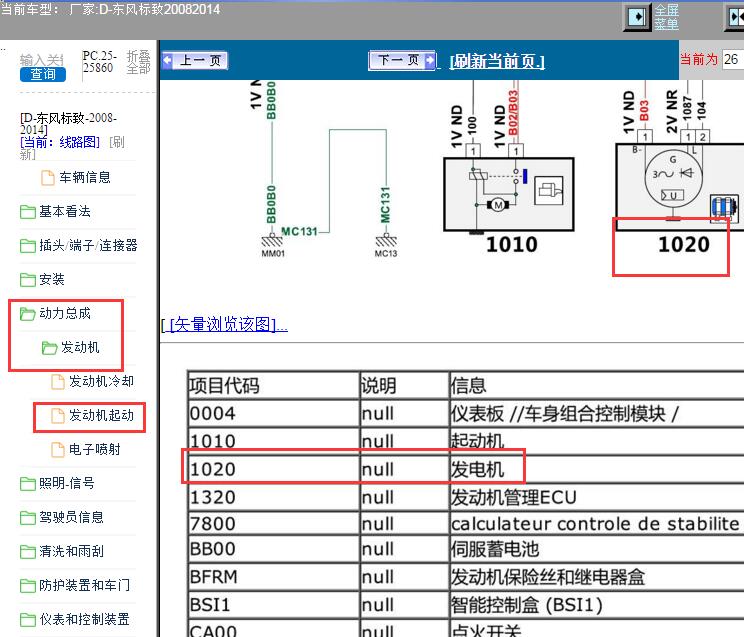Click the 下一页 next page button
744x637 pixels.
(x=402, y=60)
